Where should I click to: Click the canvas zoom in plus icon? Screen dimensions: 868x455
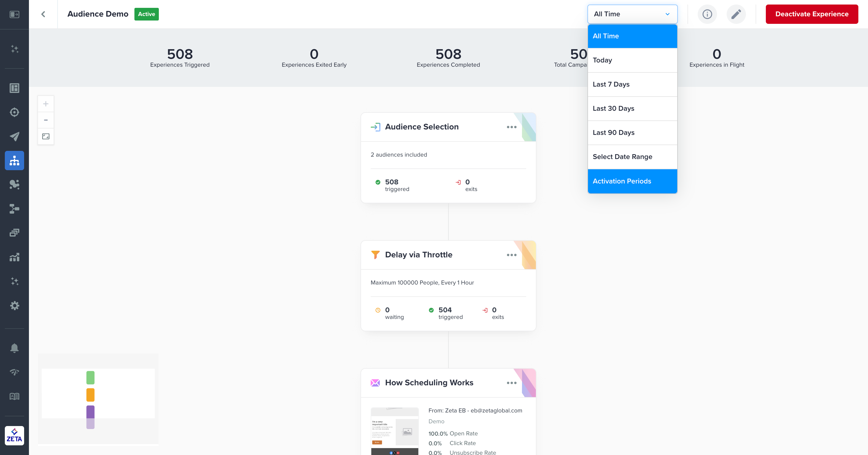click(x=46, y=104)
